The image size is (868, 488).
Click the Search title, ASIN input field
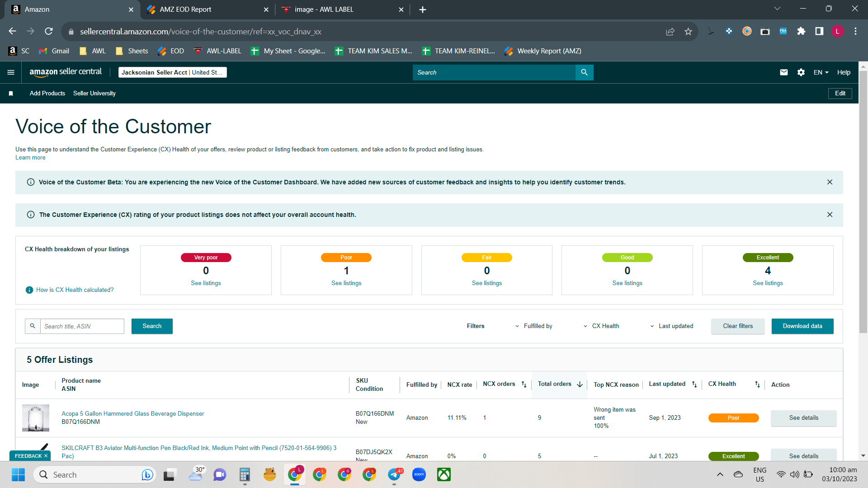click(x=82, y=326)
